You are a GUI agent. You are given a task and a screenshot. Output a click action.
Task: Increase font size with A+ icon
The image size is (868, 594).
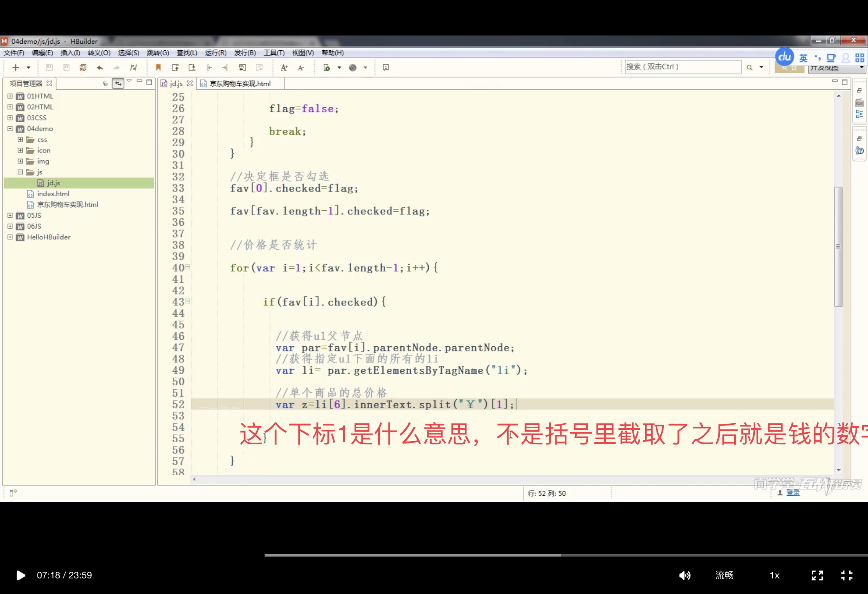coord(284,67)
